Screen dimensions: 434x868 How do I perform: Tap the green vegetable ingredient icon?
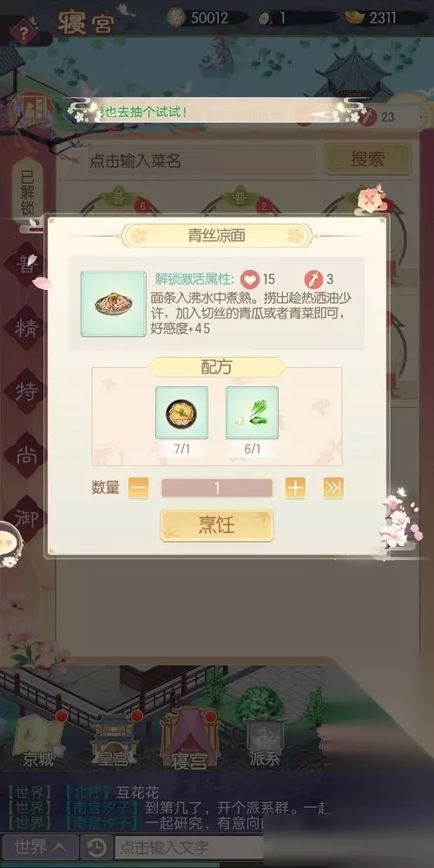pos(252,413)
